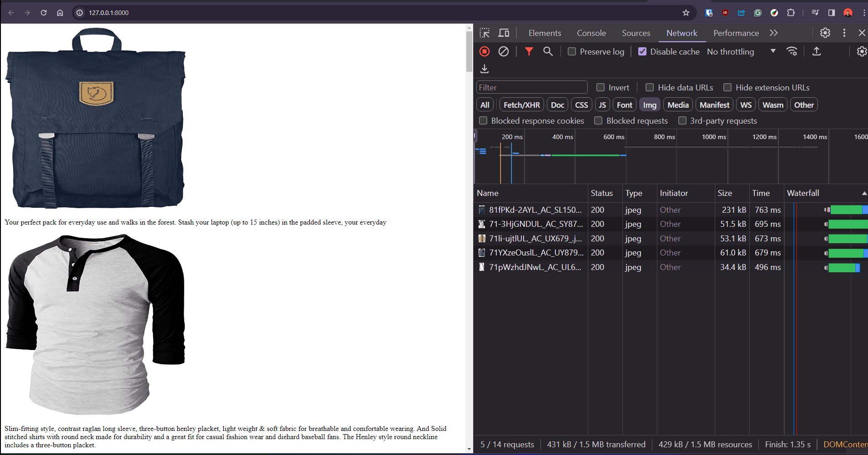
Task: Expand more DevTools tabs chevron
Action: tap(774, 33)
